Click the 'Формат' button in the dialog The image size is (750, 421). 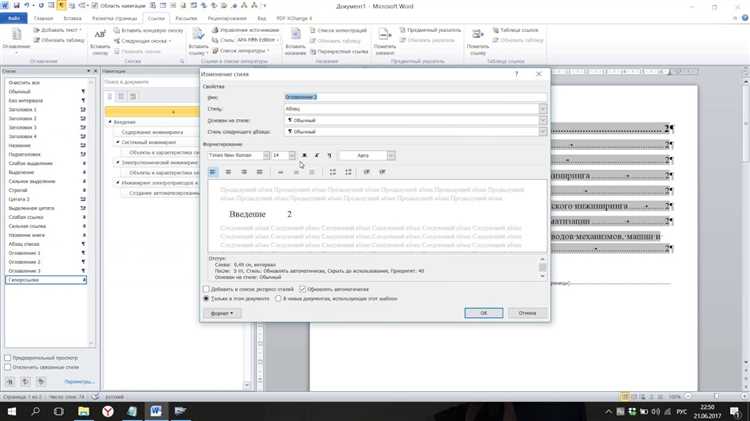[x=222, y=313]
